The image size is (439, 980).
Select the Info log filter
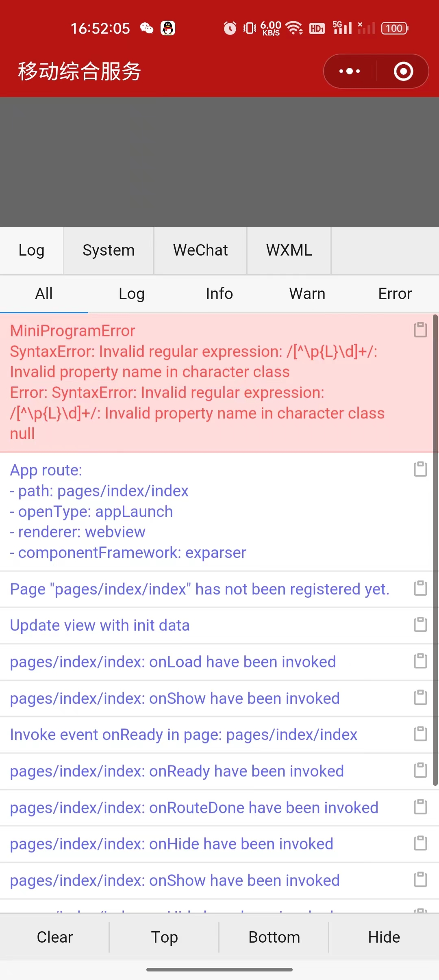[x=219, y=293]
